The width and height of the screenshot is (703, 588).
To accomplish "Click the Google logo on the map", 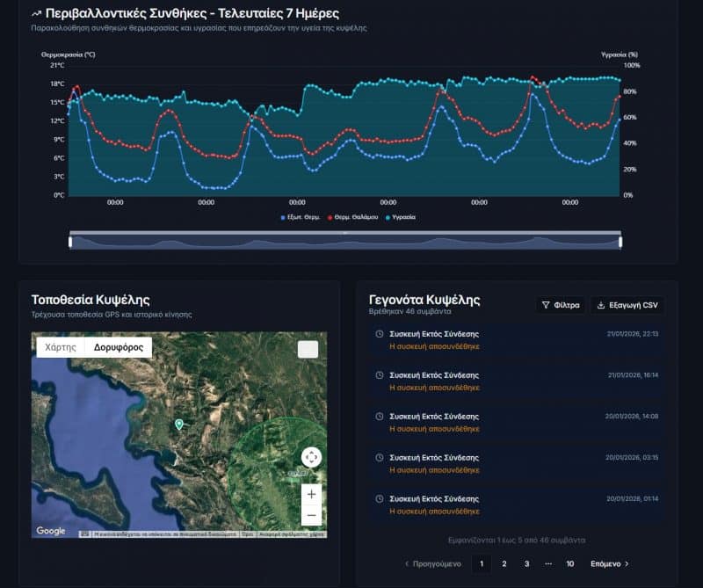I will click(51, 531).
